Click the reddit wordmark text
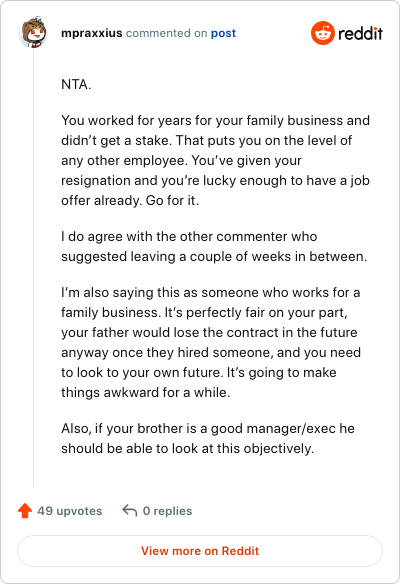 pyautogui.click(x=360, y=34)
